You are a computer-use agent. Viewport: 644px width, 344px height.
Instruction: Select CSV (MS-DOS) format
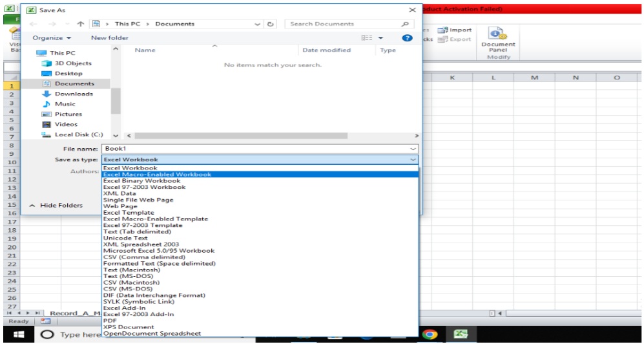tap(260, 289)
